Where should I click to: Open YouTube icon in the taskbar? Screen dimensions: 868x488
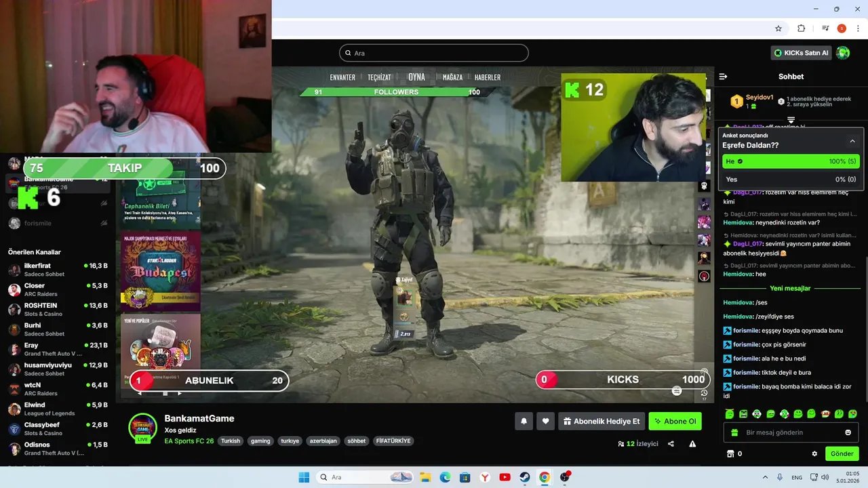pyautogui.click(x=505, y=477)
